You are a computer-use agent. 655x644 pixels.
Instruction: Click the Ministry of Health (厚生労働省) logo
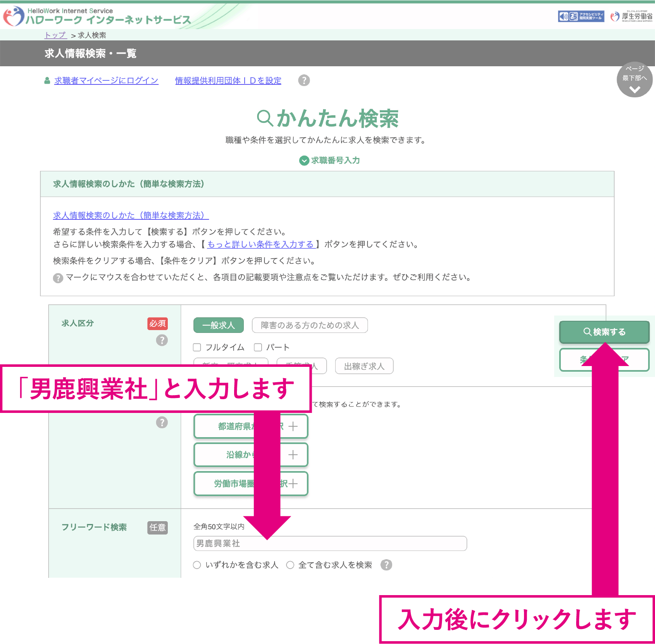(x=632, y=16)
